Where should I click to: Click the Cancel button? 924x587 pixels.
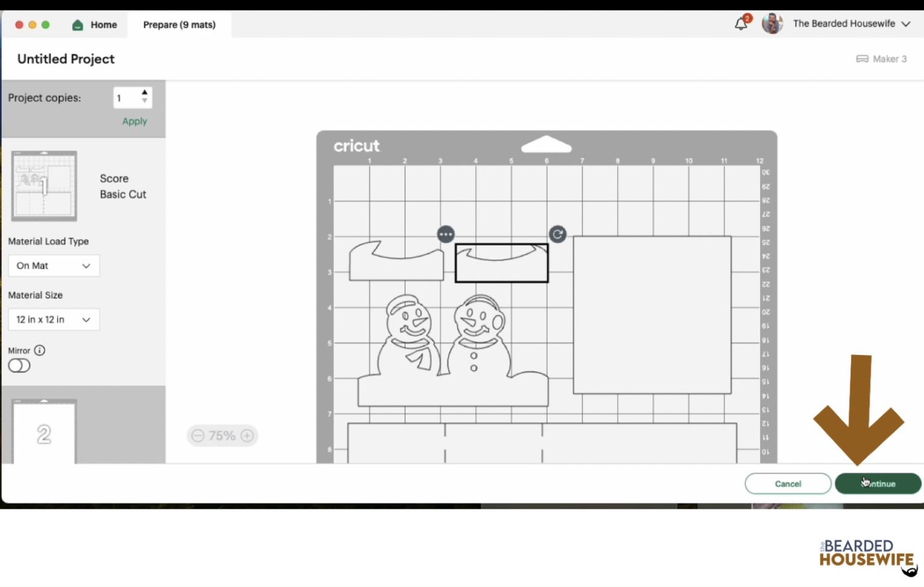[x=787, y=484]
